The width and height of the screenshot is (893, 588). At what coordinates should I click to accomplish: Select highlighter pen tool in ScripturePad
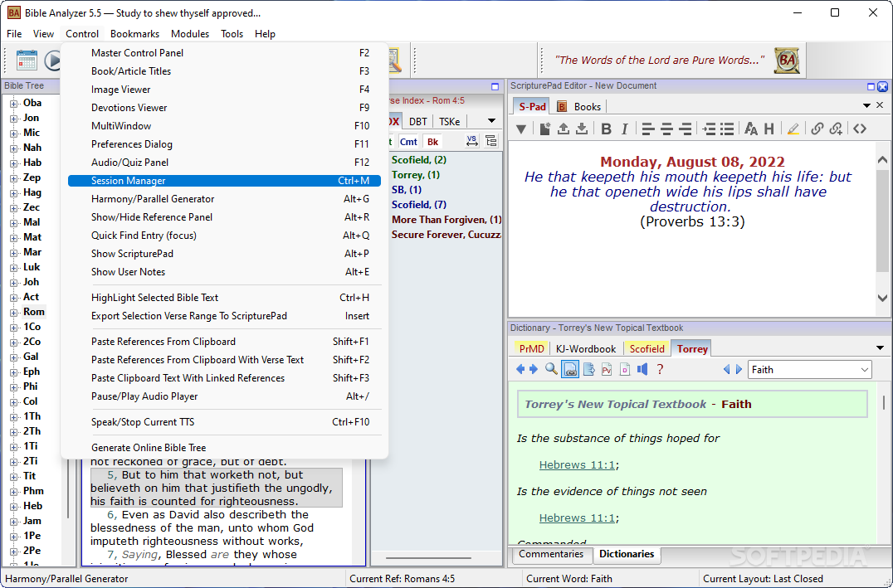click(x=793, y=129)
